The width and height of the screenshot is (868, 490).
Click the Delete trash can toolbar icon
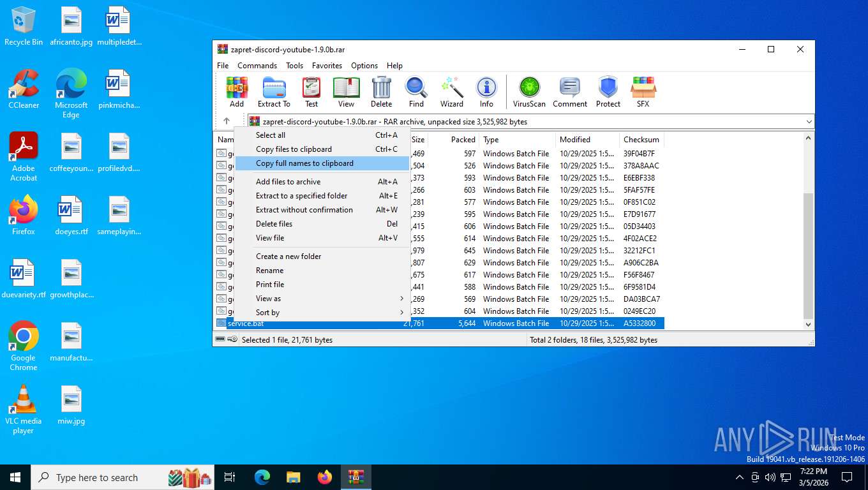(x=381, y=92)
